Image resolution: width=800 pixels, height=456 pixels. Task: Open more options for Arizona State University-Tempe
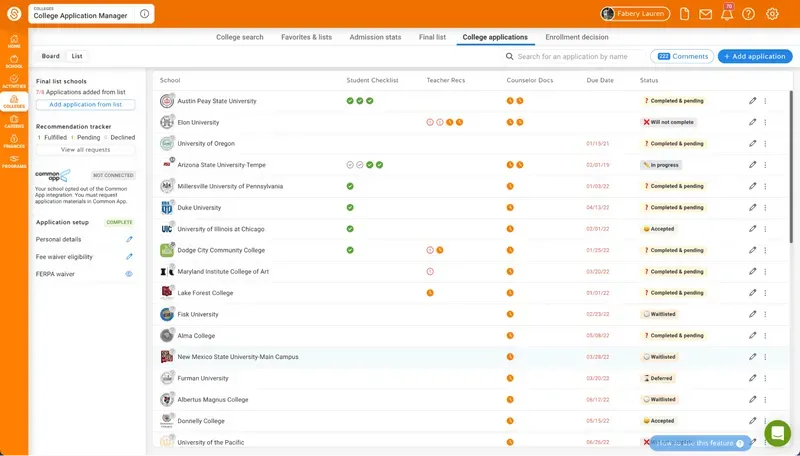click(x=765, y=165)
